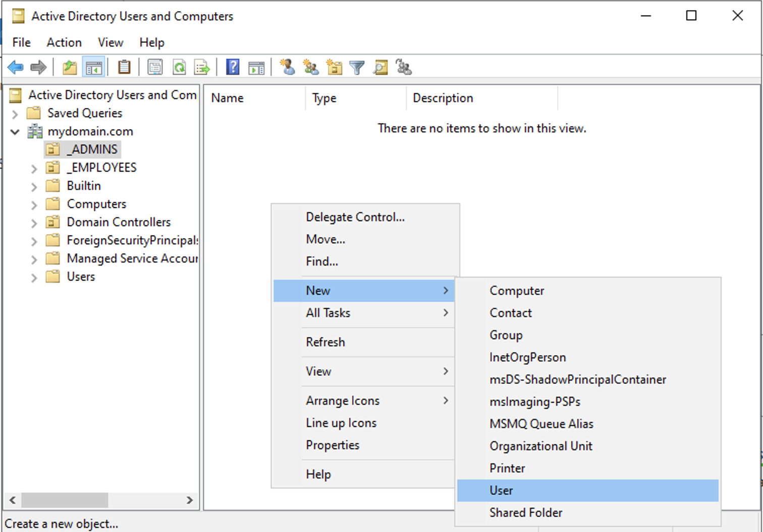Expand the Users container node
The image size is (763, 532).
[x=34, y=278]
